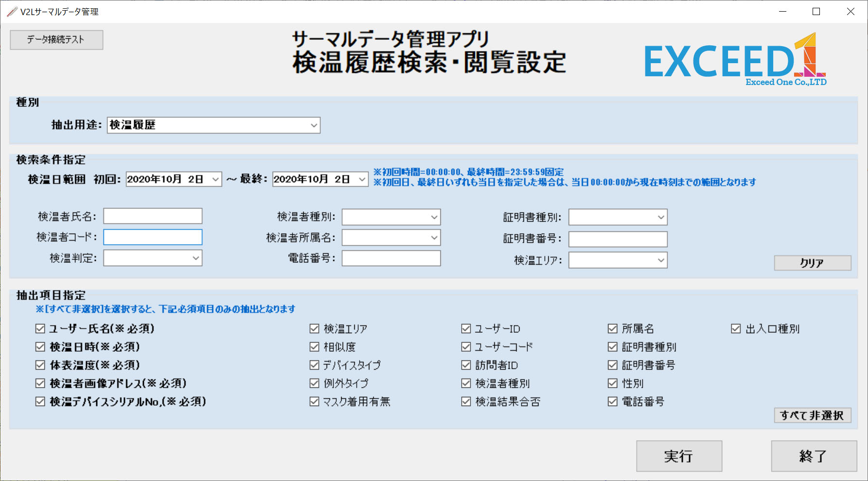Viewport: 868px width, 481px height.
Task: Uncheck the マスク着用有無 checkbox
Action: tap(314, 401)
